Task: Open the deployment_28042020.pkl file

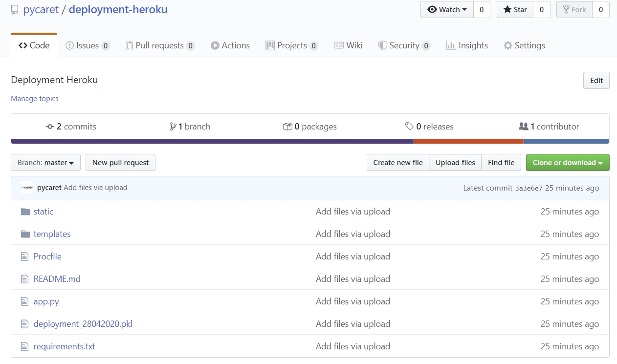Action: click(x=83, y=324)
